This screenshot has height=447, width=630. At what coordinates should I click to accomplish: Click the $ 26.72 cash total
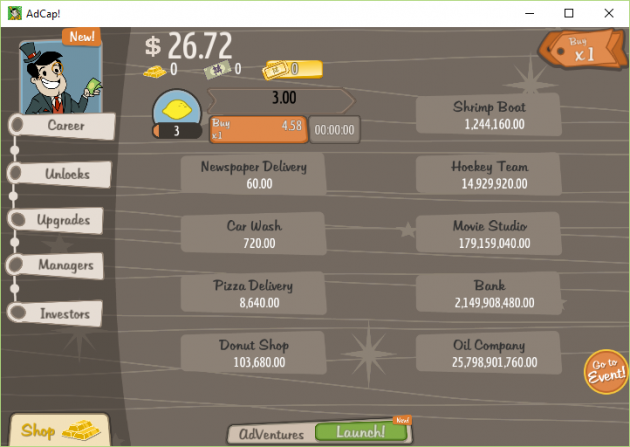coord(188,46)
